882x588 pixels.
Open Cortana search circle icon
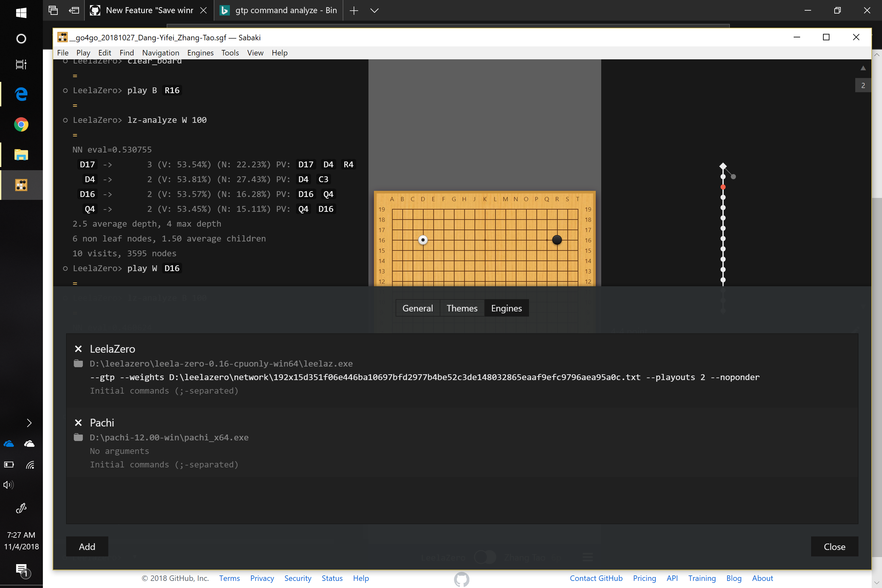click(21, 39)
